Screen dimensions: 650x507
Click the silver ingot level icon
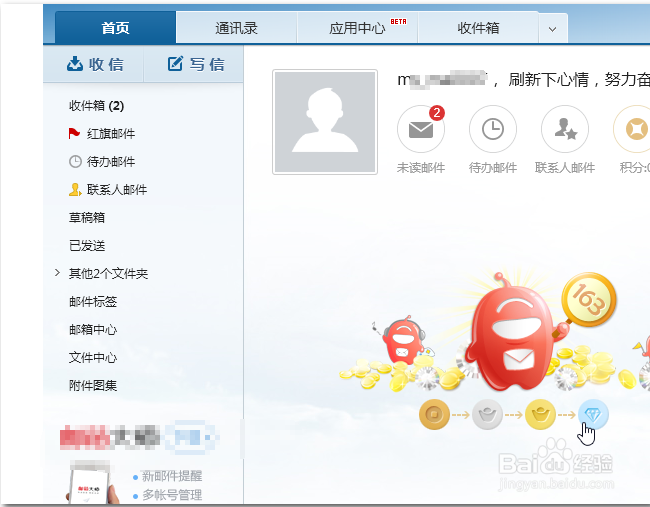(487, 414)
